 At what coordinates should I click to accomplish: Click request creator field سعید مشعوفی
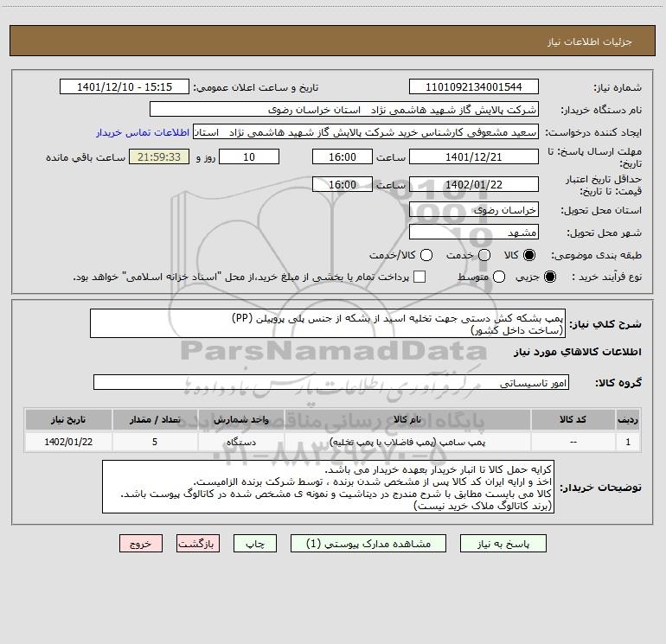[366, 132]
